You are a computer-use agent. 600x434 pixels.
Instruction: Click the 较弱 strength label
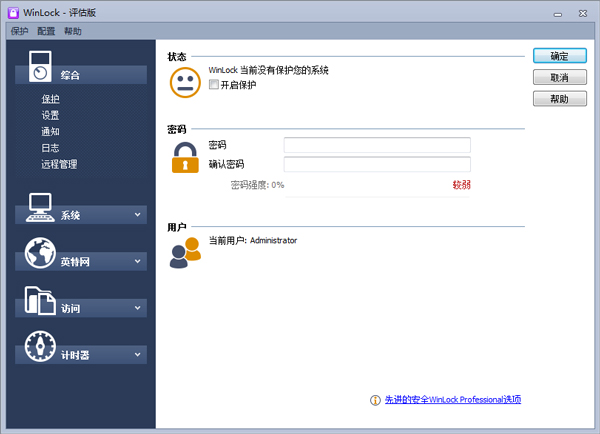[x=461, y=185]
